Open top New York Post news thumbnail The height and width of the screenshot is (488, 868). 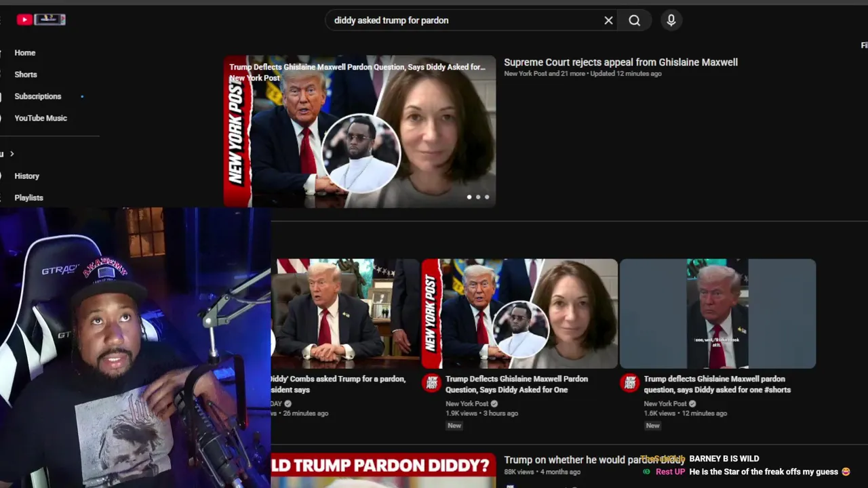tap(359, 131)
